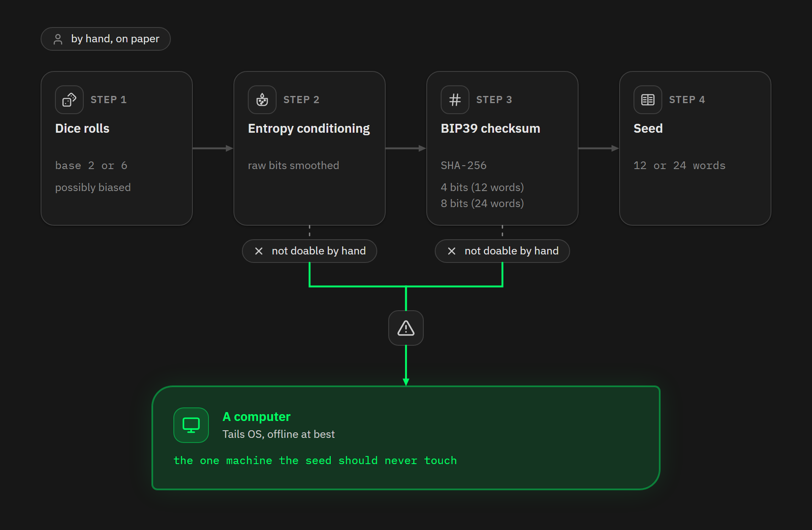This screenshot has width=812, height=530.
Task: Click the book icon in Step 4
Action: 648,100
